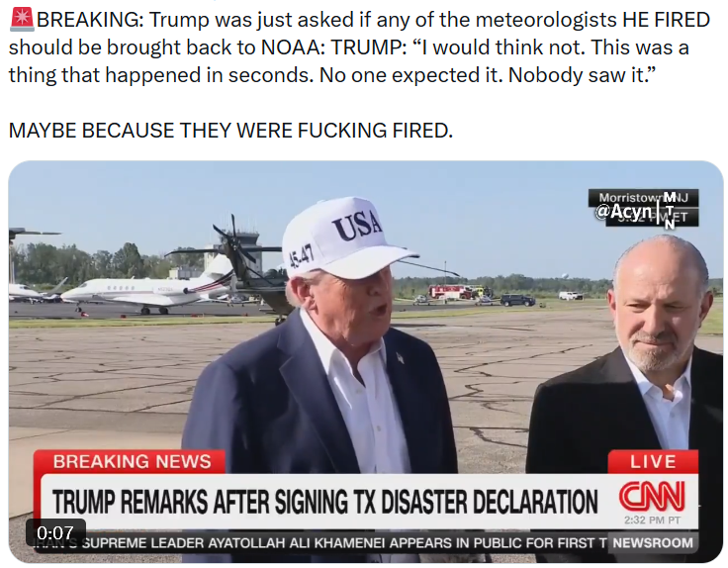Click the 0:07 video duration badge
The height and width of the screenshot is (568, 728).
[55, 532]
